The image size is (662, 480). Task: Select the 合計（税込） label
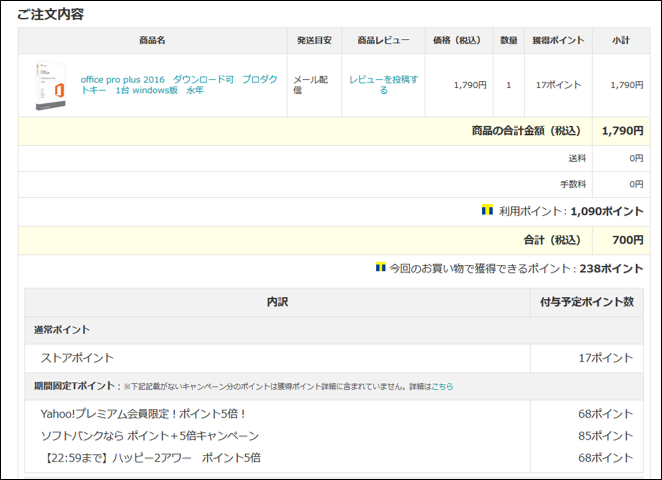(x=552, y=240)
